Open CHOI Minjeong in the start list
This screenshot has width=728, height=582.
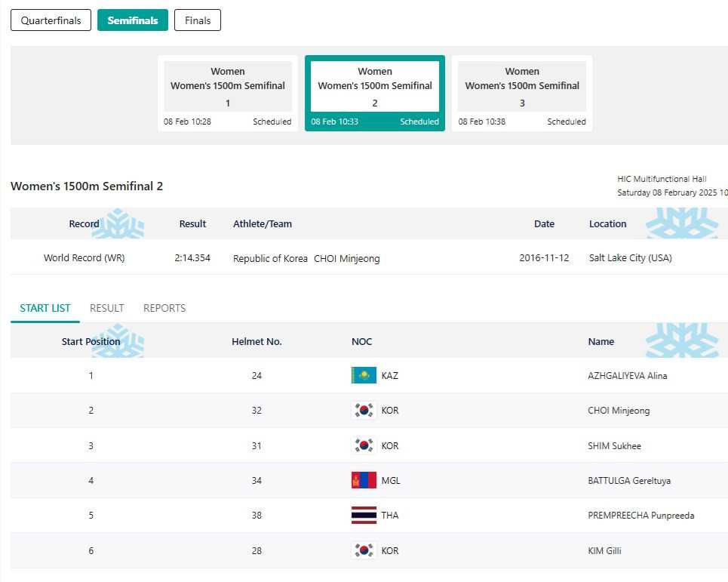click(619, 411)
